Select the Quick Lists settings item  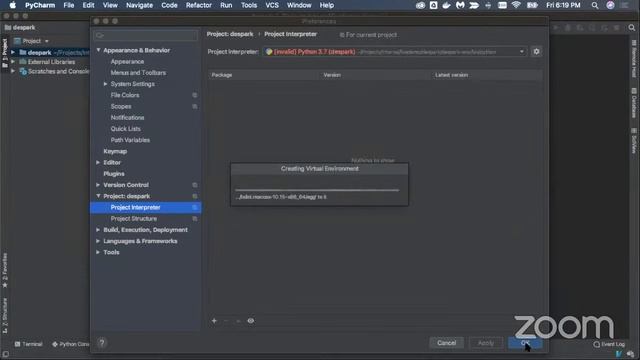pyautogui.click(x=125, y=129)
